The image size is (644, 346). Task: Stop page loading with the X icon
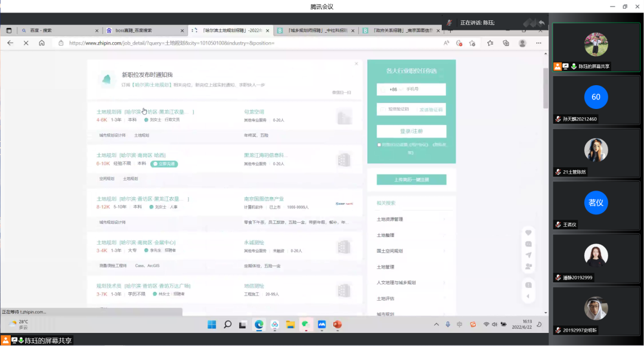click(26, 43)
